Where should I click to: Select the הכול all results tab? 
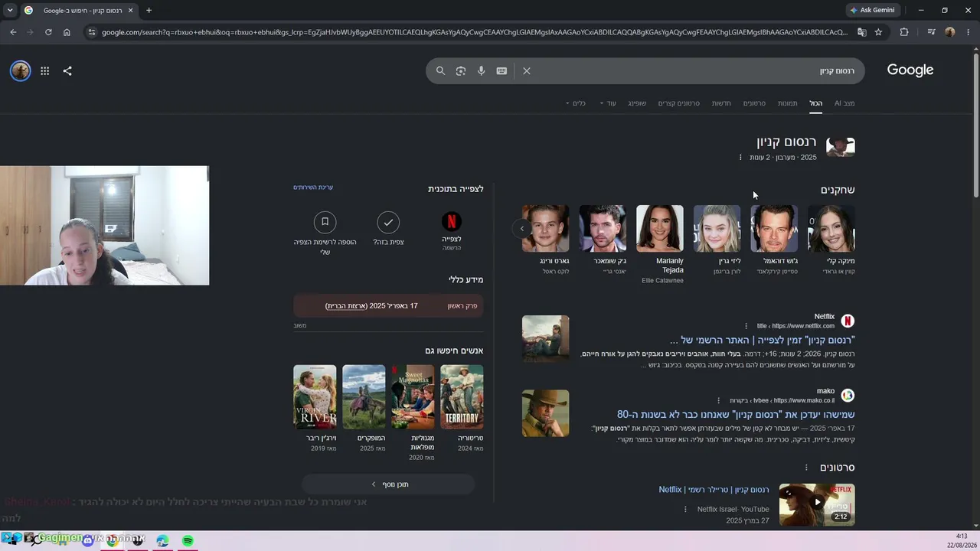click(816, 103)
